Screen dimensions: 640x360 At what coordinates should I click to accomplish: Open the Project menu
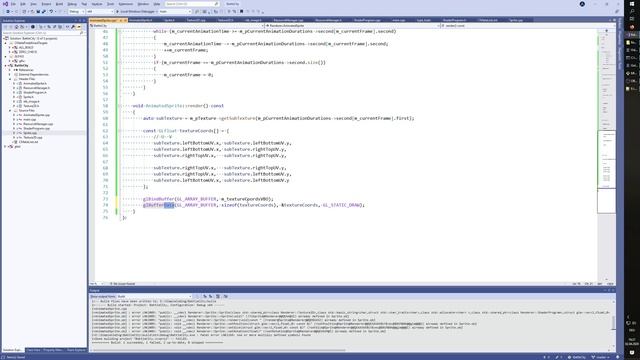coord(46,4)
